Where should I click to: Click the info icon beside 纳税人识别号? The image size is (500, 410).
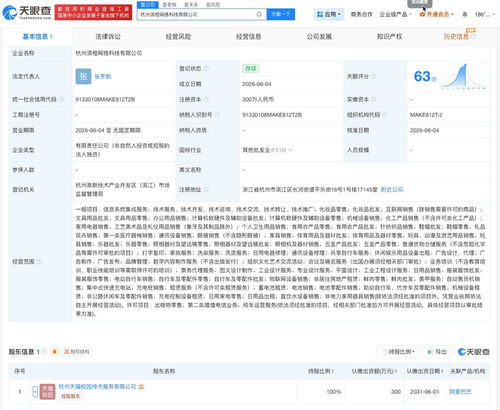pyautogui.click(x=217, y=115)
